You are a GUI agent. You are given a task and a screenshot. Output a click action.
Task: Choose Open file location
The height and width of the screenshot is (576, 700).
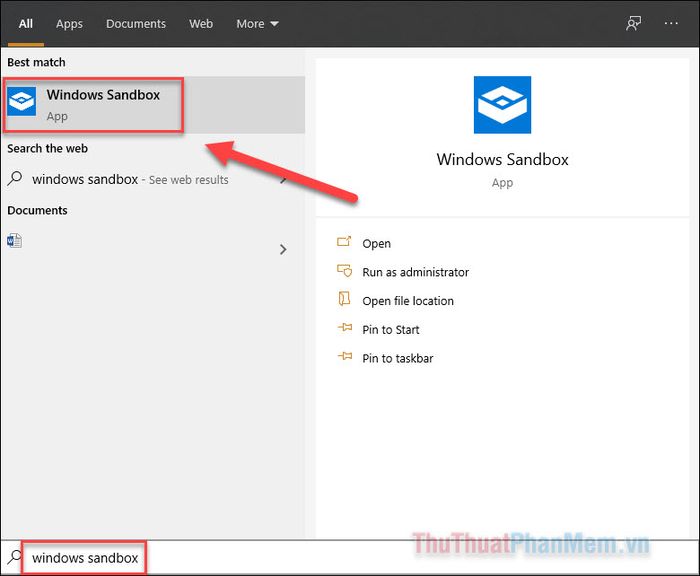[x=408, y=301]
